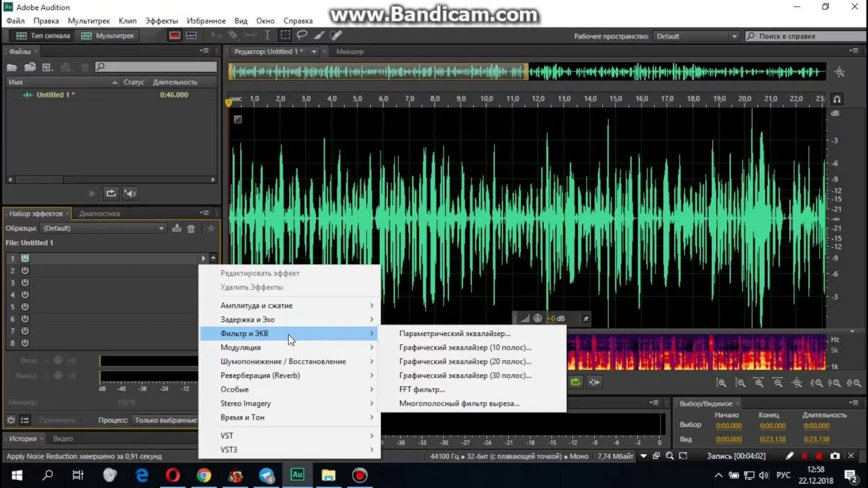The width and height of the screenshot is (868, 488).
Task: Select the Paintbrush Selection tool
Action: point(319,35)
